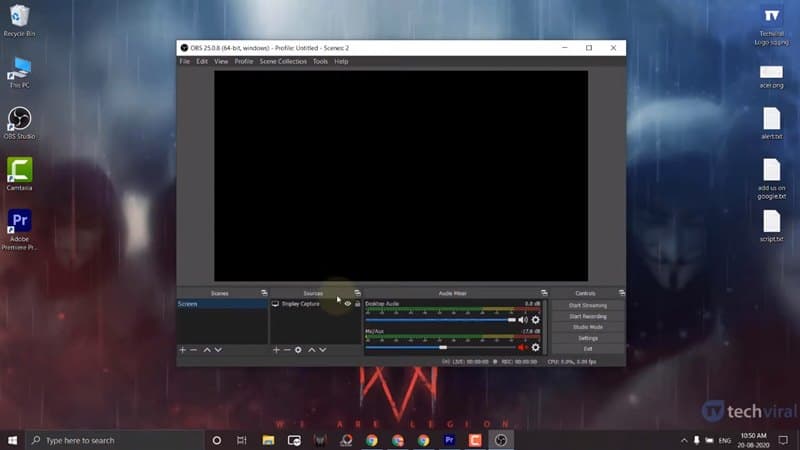
Task: Unmute the Mic/Aux speaker icon
Action: tap(522, 347)
